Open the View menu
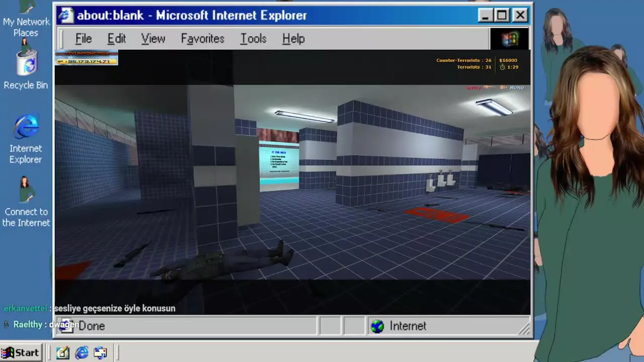The height and width of the screenshot is (362, 644). click(x=153, y=39)
